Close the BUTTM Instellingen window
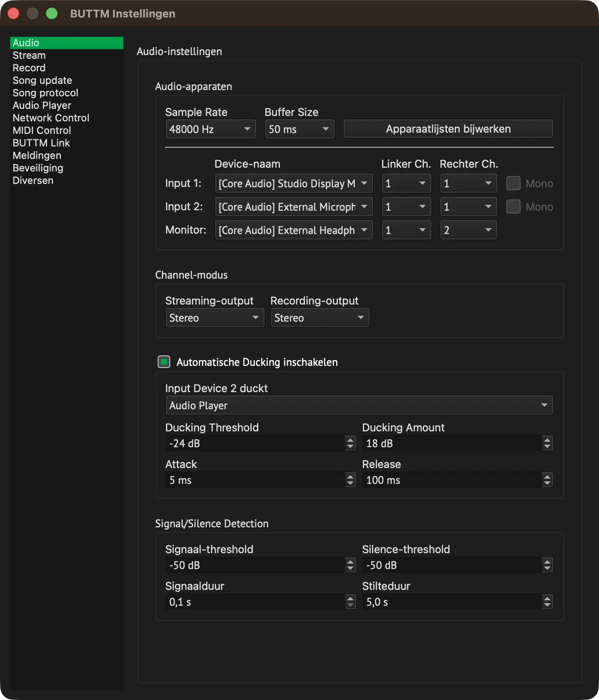Screen dimensions: 599x700 (x=14, y=14)
